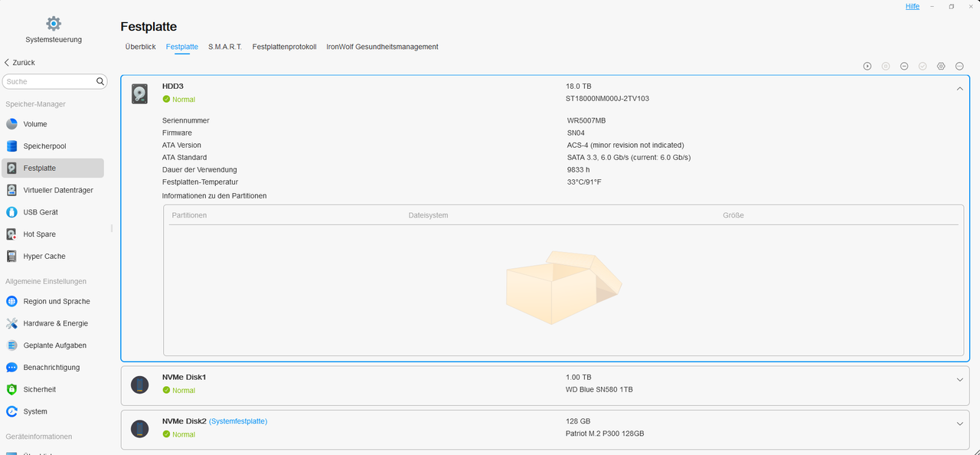This screenshot has width=980, height=455.
Task: Click the Dateisystem column header
Action: pyautogui.click(x=428, y=215)
